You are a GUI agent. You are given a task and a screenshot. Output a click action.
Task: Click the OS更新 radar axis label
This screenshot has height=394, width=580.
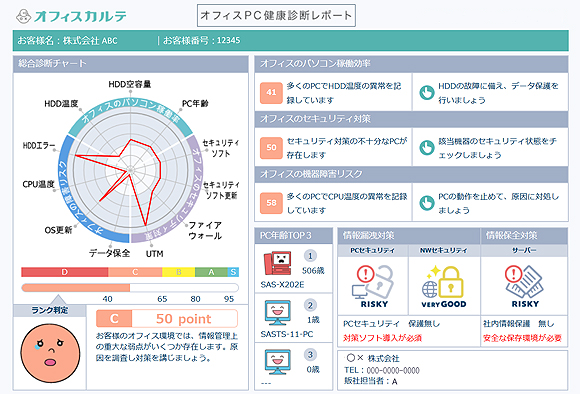58,230
